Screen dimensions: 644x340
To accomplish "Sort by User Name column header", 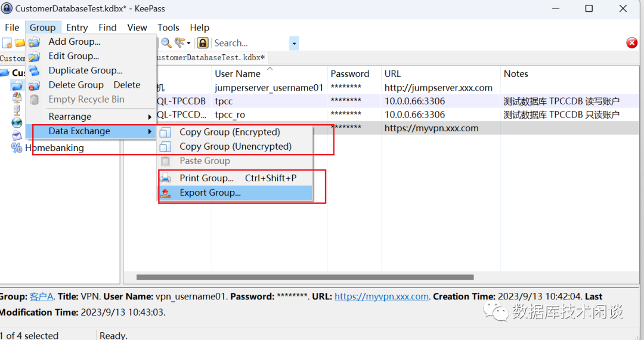I will [x=270, y=74].
